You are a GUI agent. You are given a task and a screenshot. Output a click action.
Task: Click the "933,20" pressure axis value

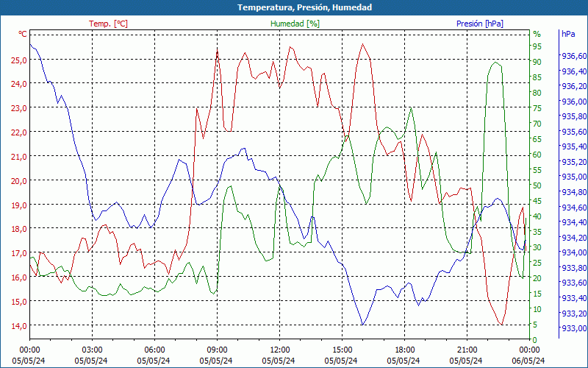tap(574, 314)
